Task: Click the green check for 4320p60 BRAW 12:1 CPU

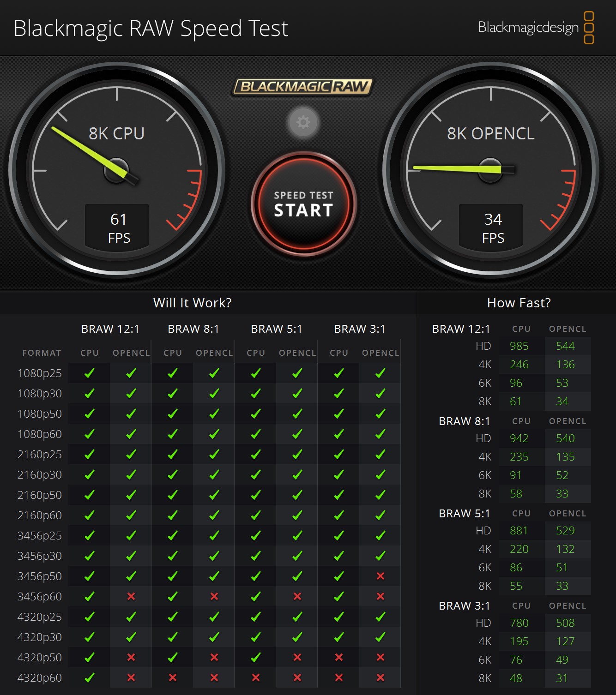Action: coord(90,677)
